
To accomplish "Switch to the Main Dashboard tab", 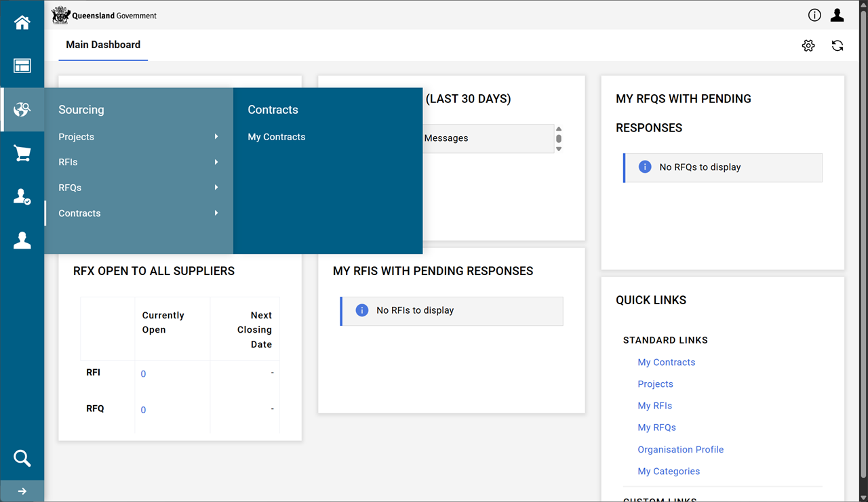I will pos(103,45).
